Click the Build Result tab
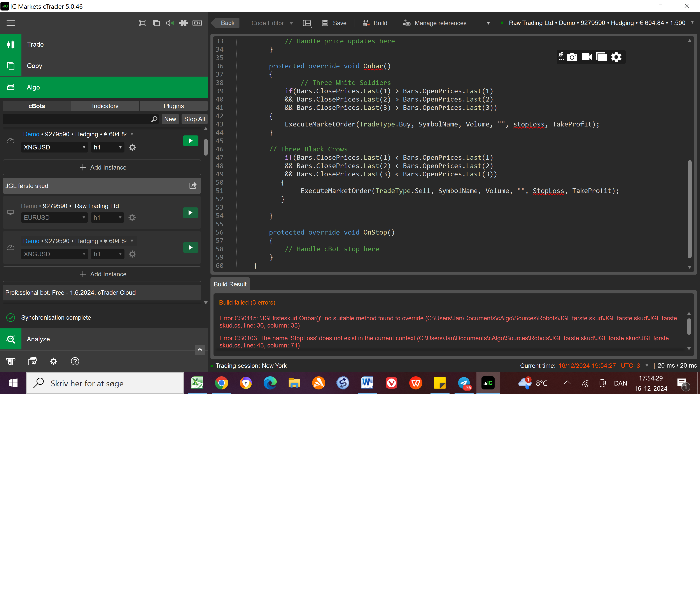 230,284
